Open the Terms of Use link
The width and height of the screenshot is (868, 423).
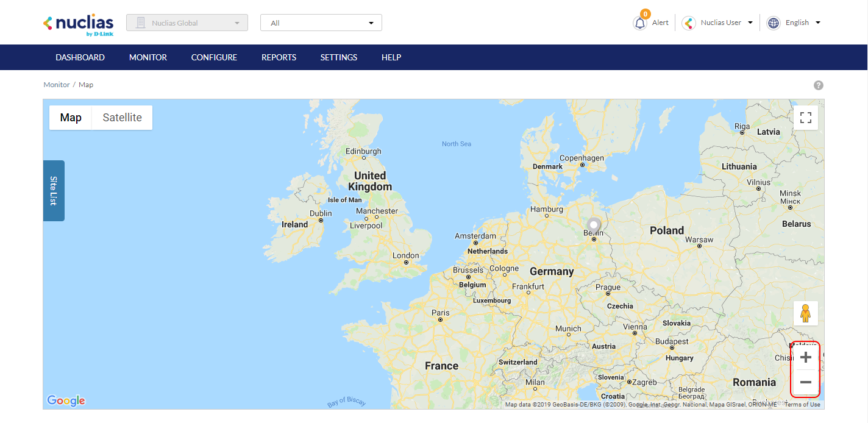point(802,404)
